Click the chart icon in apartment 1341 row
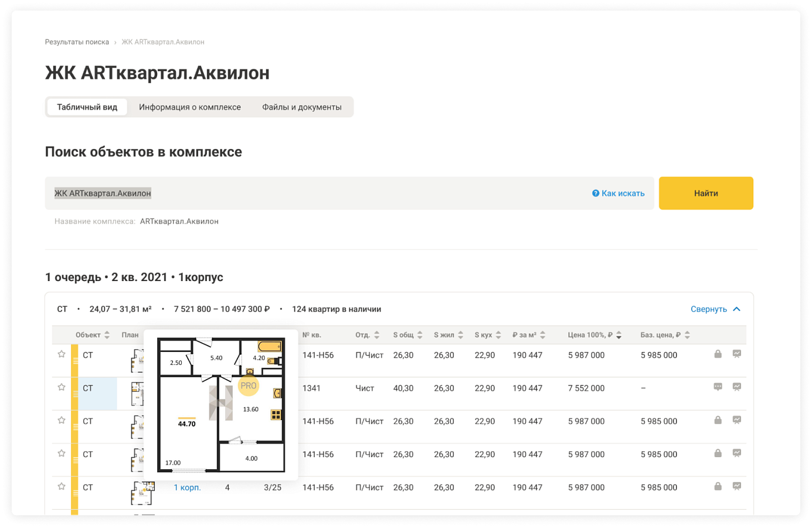This screenshot has height=528, width=812. tap(737, 387)
